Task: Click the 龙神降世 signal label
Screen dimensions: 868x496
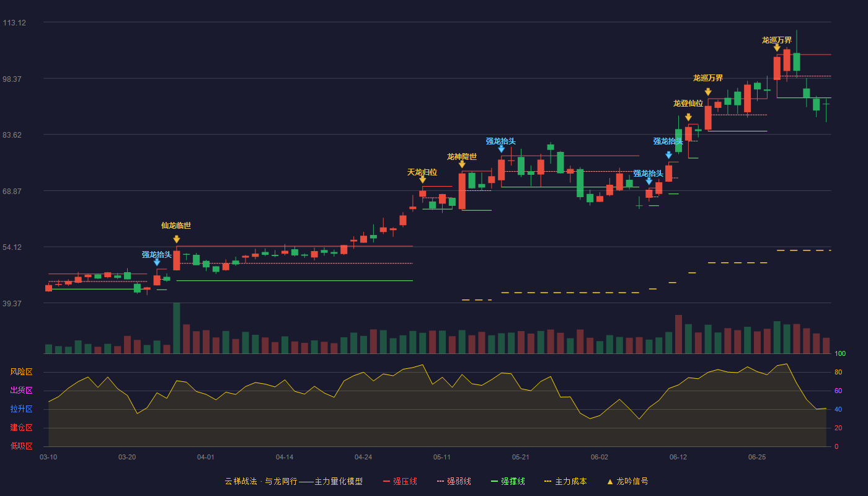Action: point(462,157)
